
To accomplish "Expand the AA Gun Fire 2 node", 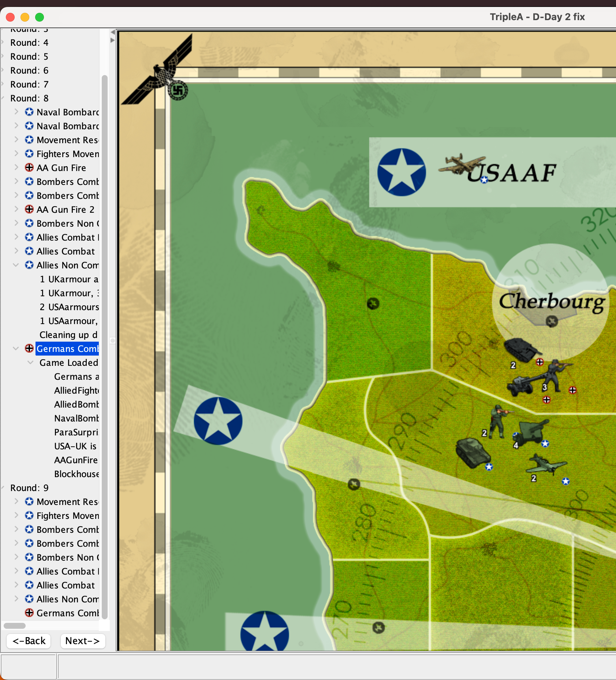I will pyautogui.click(x=16, y=209).
